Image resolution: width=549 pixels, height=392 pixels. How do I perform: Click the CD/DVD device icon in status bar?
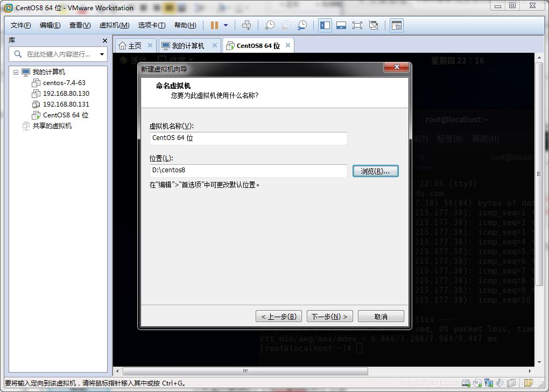478,383
